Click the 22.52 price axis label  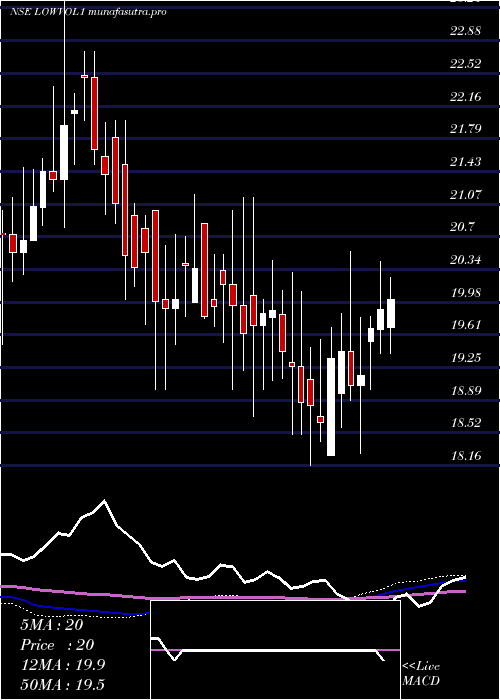(x=466, y=63)
